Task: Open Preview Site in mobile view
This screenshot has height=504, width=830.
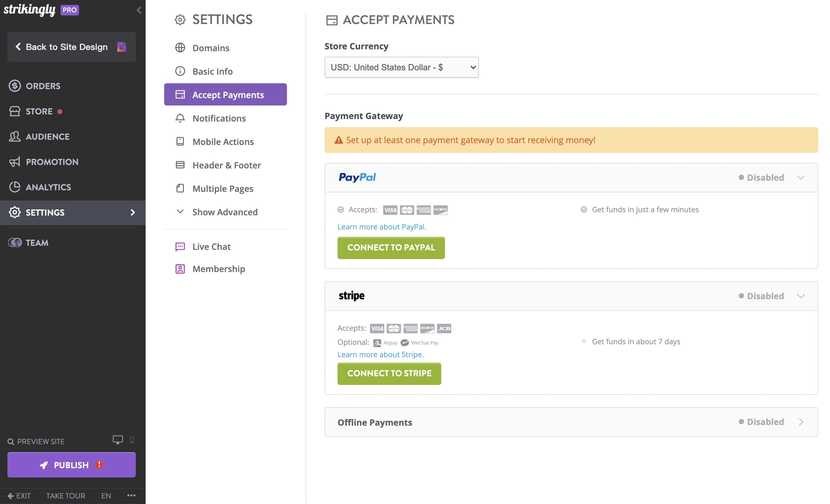Action: tap(132, 440)
